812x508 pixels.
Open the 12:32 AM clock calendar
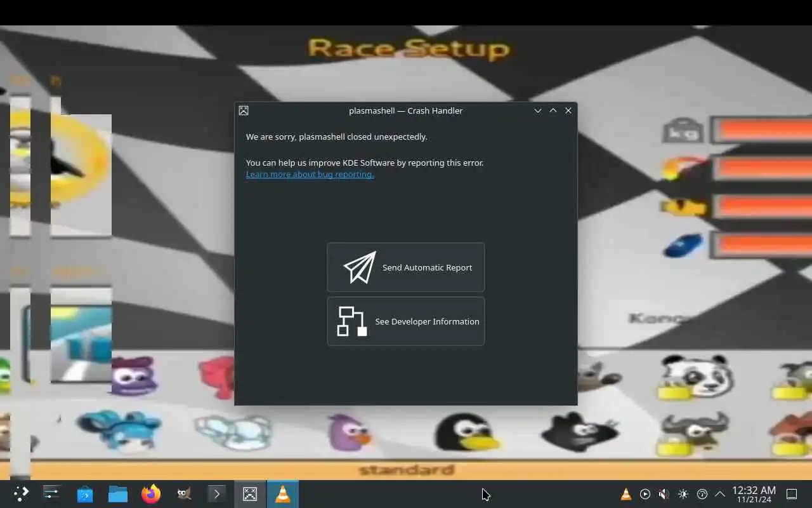coord(754,494)
